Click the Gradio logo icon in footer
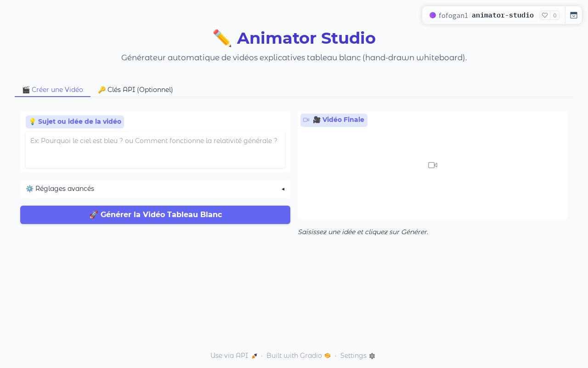Viewport: 588px width, 368px height. (x=328, y=356)
